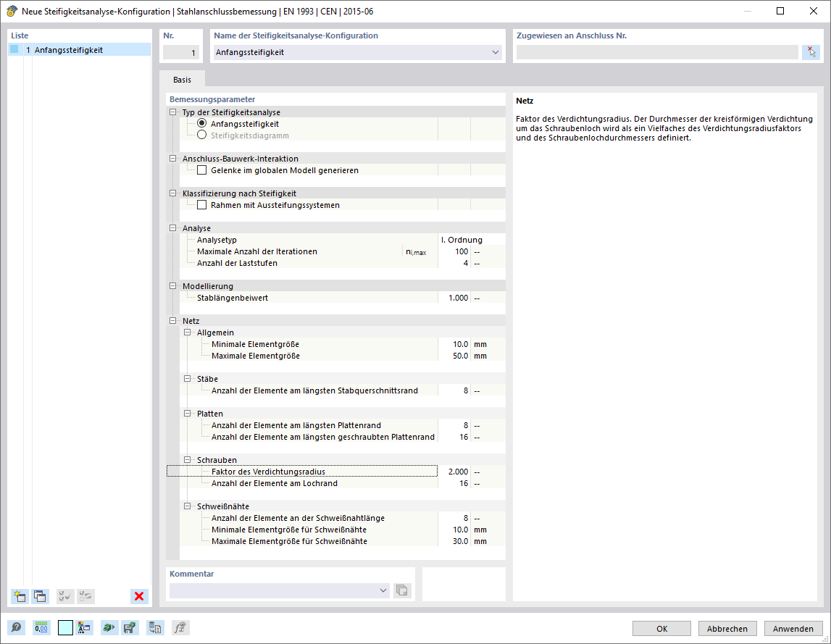
Task: Click the Anzahl der Elemente an der Schweißnahtlänge value
Action: (x=454, y=518)
